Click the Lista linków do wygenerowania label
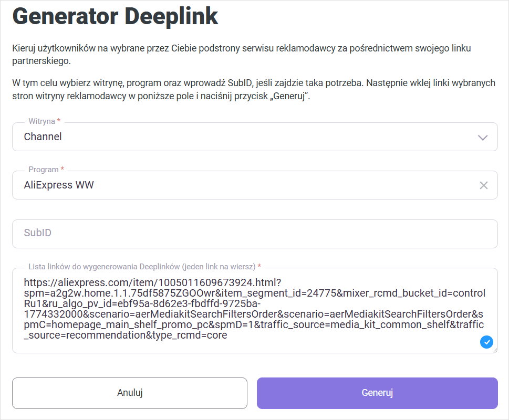Viewport: 509px width, 420px height. coord(142,266)
